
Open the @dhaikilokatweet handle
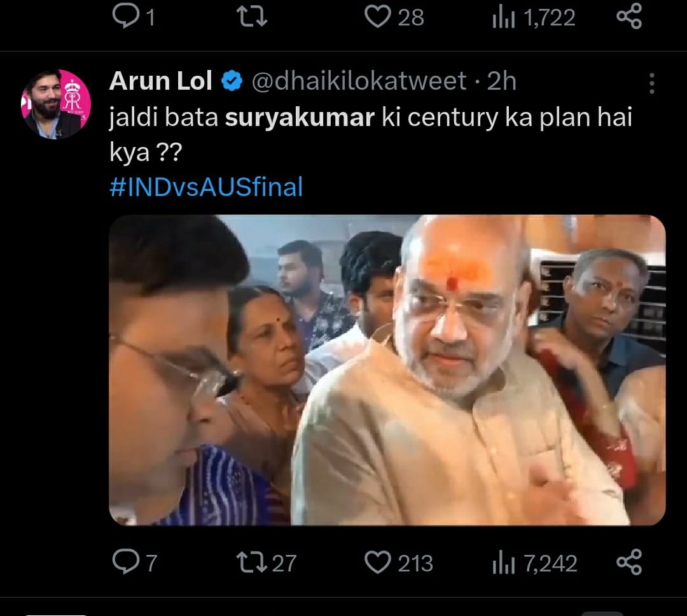pyautogui.click(x=359, y=81)
